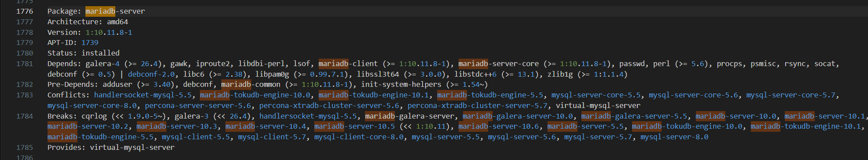Click 'virtual-mysql-server' on the Provides line
The width and height of the screenshot is (868, 160).
click(x=132, y=148)
